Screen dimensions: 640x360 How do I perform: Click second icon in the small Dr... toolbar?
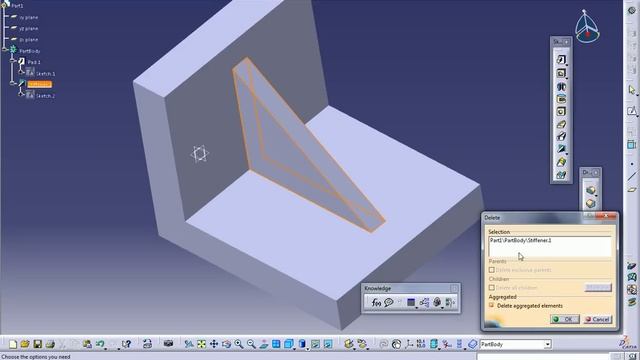(590, 203)
